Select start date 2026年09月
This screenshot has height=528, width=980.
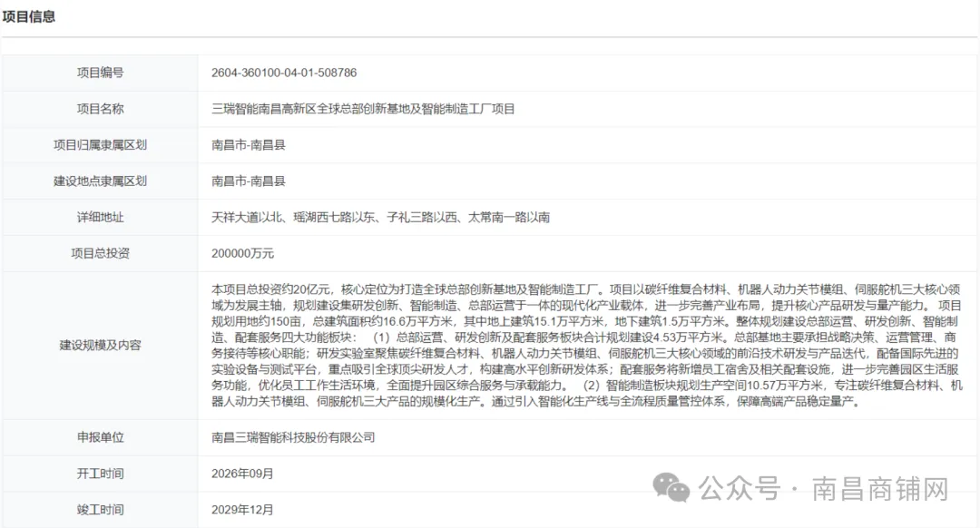point(242,474)
